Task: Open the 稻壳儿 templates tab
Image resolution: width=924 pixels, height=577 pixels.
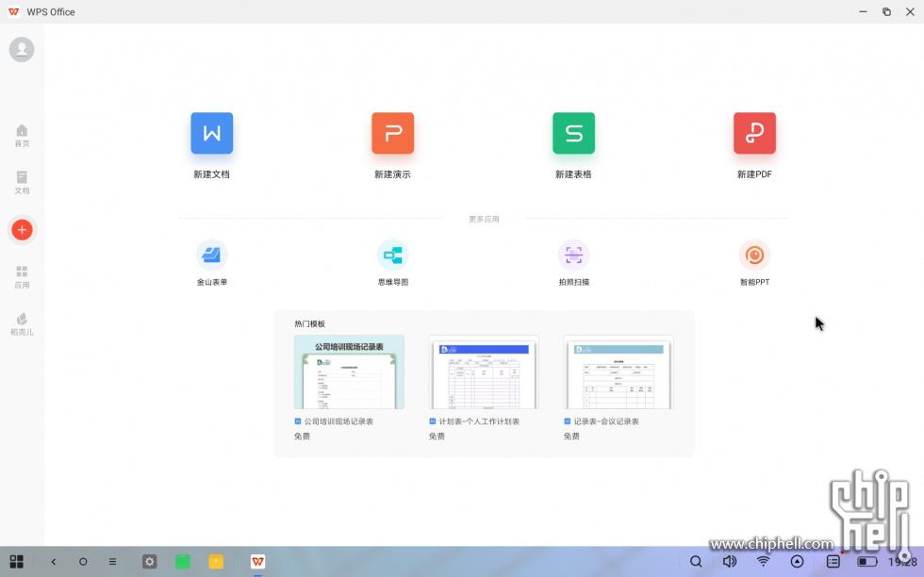Action: 22,323
